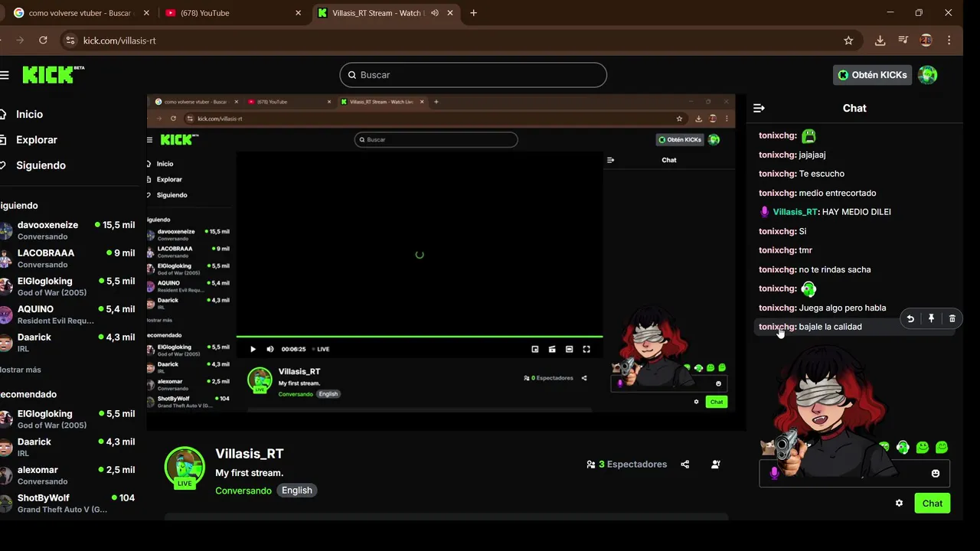Open site information icon beside kick.com URL
This screenshot has height=551, width=980.
70,41
